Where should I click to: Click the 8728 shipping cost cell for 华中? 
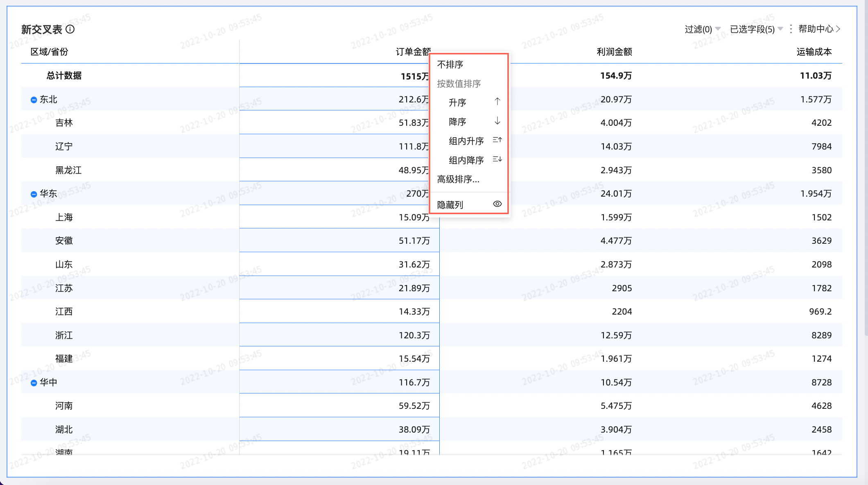(821, 382)
